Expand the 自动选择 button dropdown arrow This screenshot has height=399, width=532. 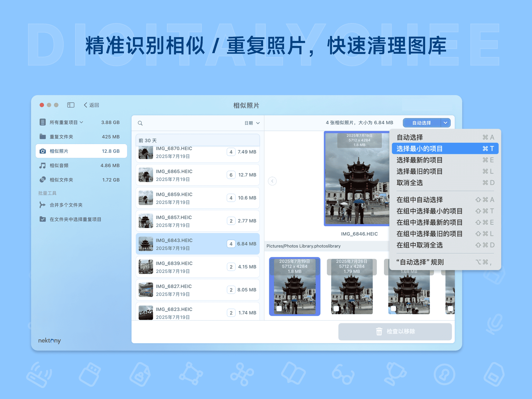pyautogui.click(x=446, y=123)
